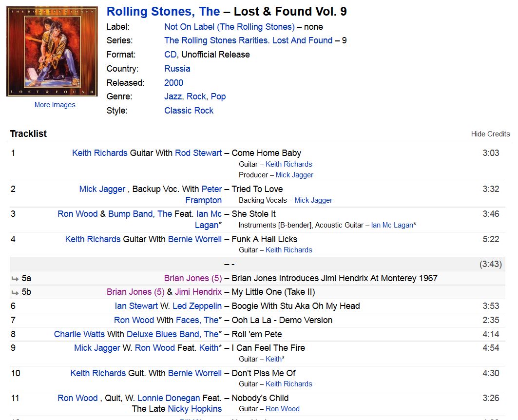This screenshot has height=420, width=518.
Task: Select the Jazz genre link
Action: click(x=173, y=96)
